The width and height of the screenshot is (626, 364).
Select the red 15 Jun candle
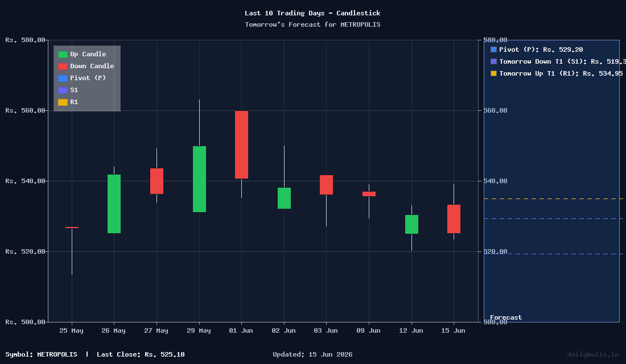[454, 219]
